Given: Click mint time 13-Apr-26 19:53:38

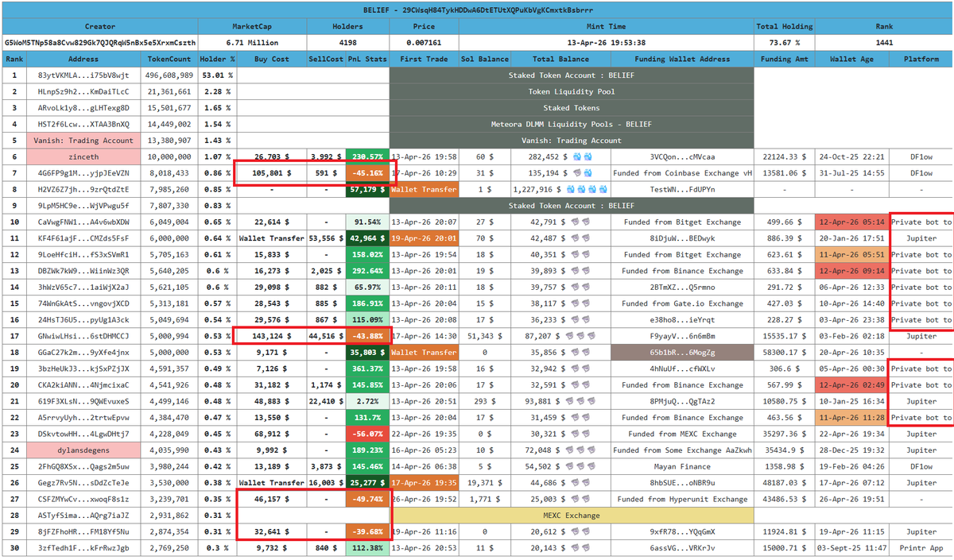Looking at the screenshot, I should click(x=607, y=42).
